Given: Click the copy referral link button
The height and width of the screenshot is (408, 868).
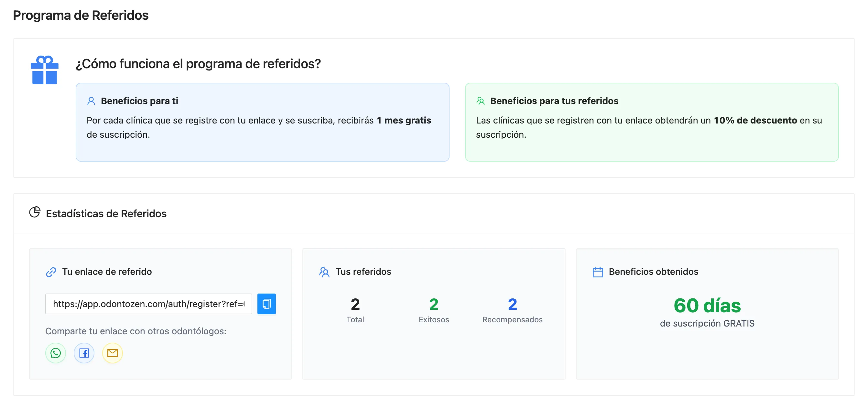Looking at the screenshot, I should [x=266, y=304].
